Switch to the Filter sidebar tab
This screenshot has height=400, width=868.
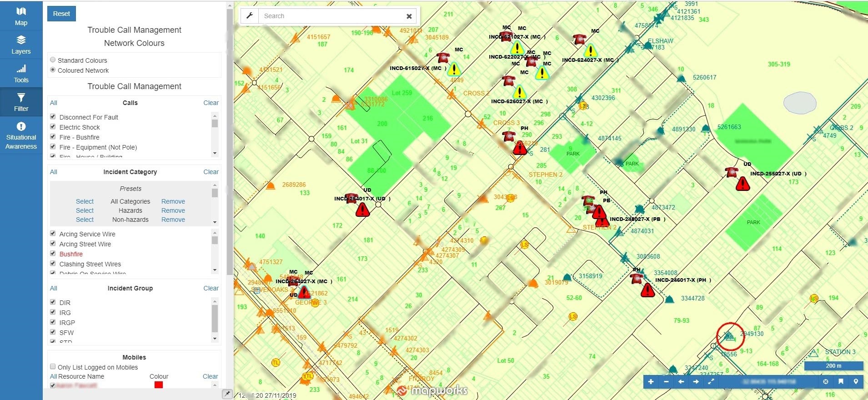coord(21,102)
